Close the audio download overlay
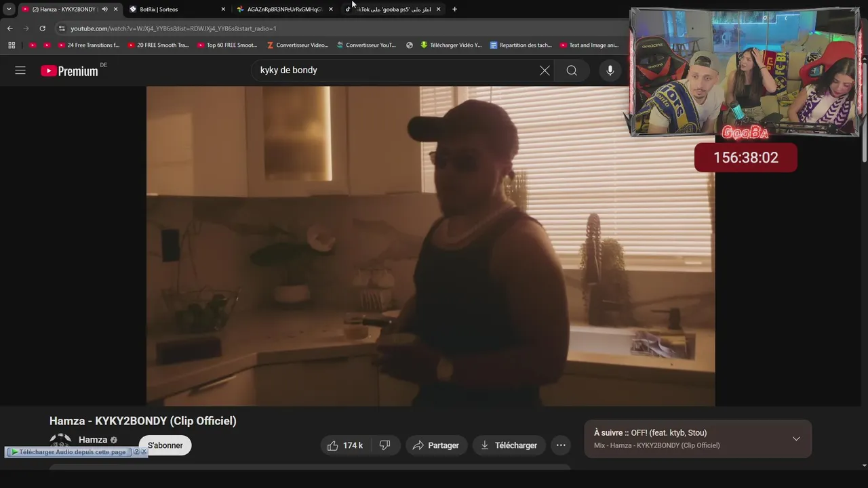The image size is (868, 488). pyautogui.click(x=144, y=452)
